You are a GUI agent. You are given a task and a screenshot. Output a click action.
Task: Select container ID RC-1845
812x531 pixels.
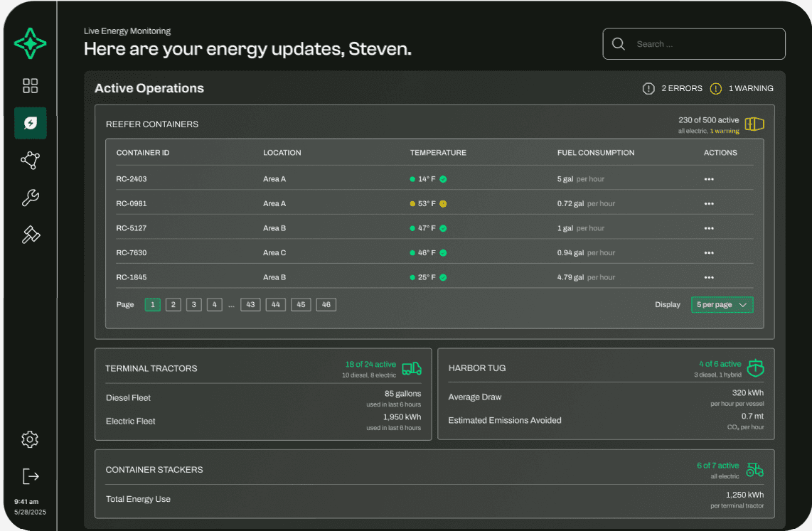point(132,277)
